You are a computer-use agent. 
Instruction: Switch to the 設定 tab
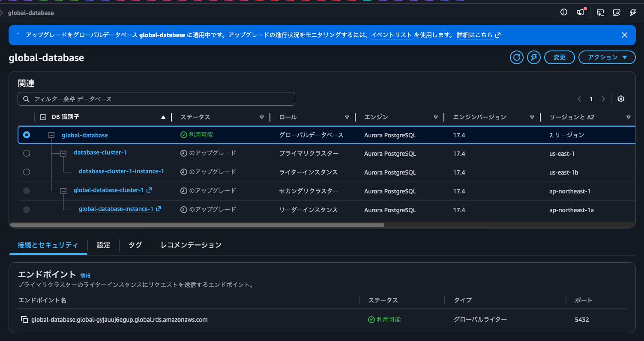103,245
